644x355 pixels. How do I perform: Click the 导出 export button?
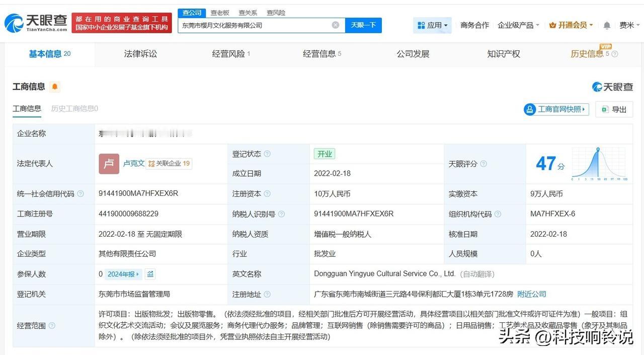(614, 109)
